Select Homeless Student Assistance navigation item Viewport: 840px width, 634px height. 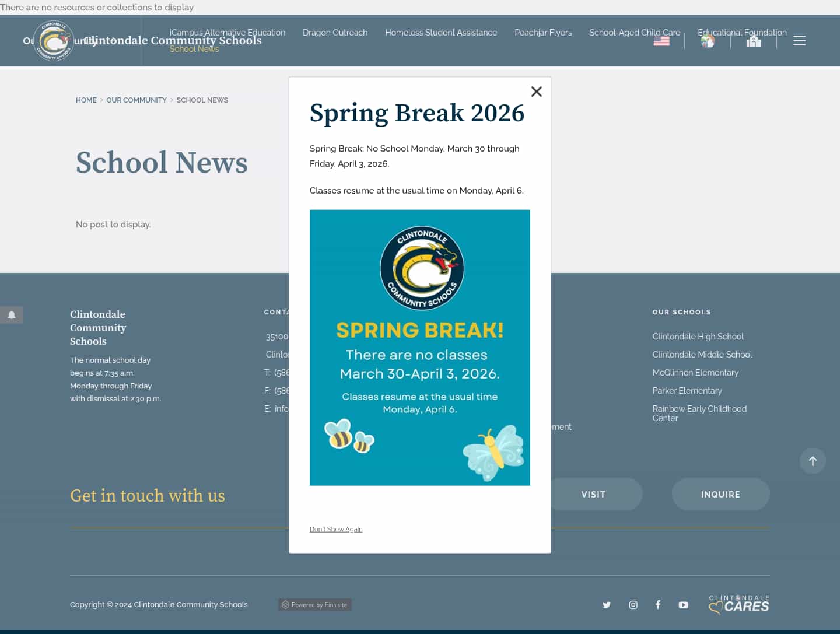pos(441,33)
